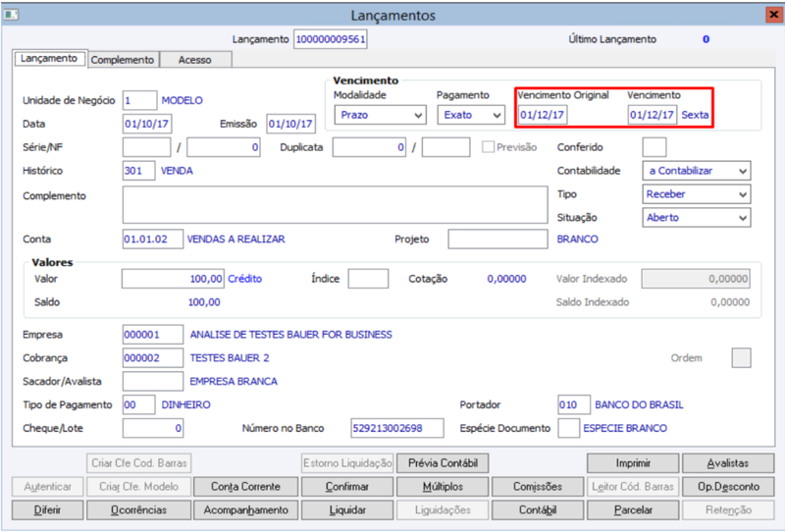Open the Contabilidade dropdown
Image resolution: width=785 pixels, height=532 pixels.
(697, 171)
